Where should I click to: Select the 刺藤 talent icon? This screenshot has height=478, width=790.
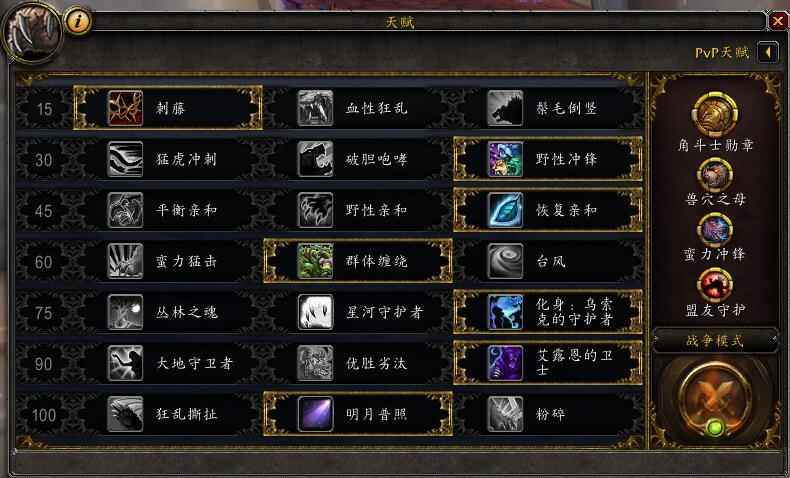point(125,108)
